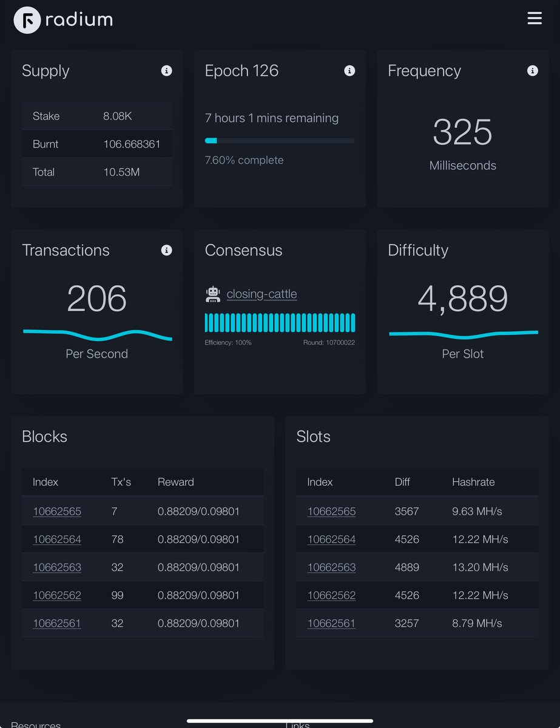The image size is (560, 728).
Task: Click the robot icon beside closing-cattle
Action: click(213, 294)
